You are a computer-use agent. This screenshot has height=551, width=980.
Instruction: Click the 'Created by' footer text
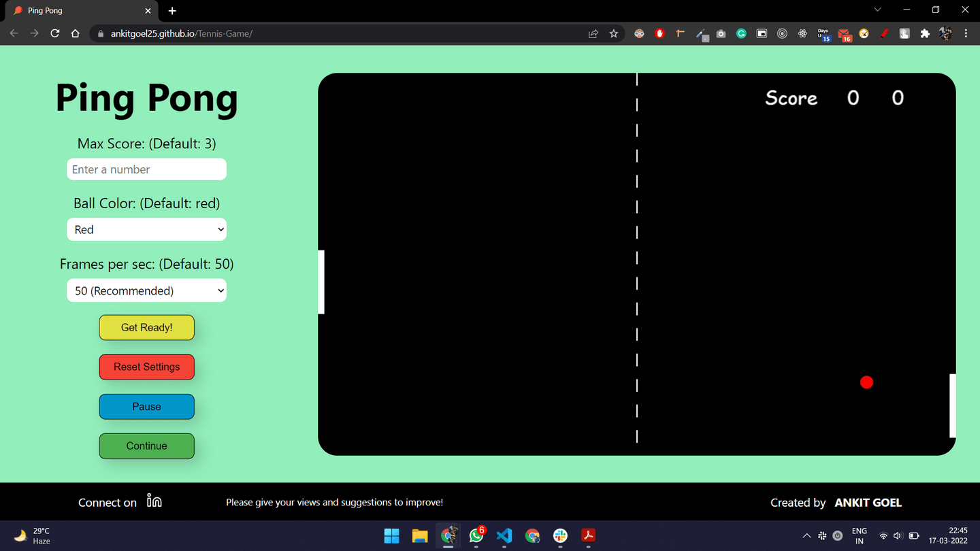[798, 503]
